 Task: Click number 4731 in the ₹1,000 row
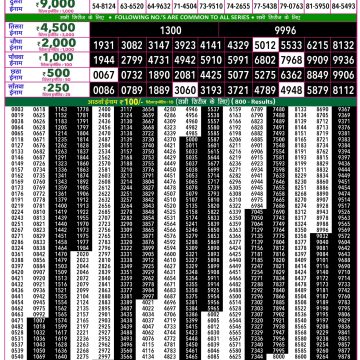point(159,60)
